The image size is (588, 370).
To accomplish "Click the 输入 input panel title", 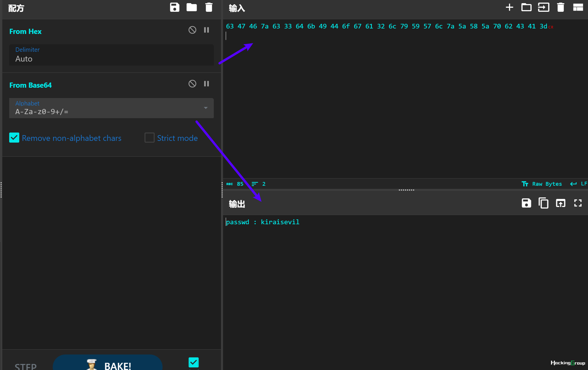I will pyautogui.click(x=237, y=8).
